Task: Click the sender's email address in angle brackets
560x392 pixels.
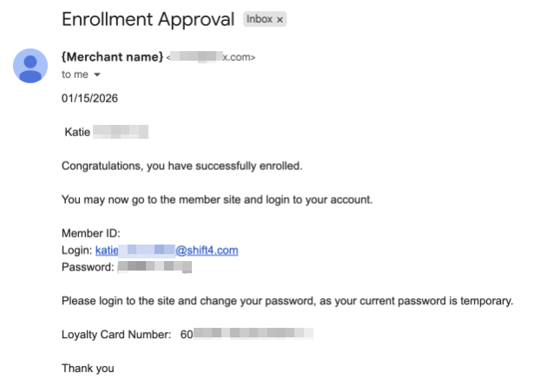Action: [211, 57]
